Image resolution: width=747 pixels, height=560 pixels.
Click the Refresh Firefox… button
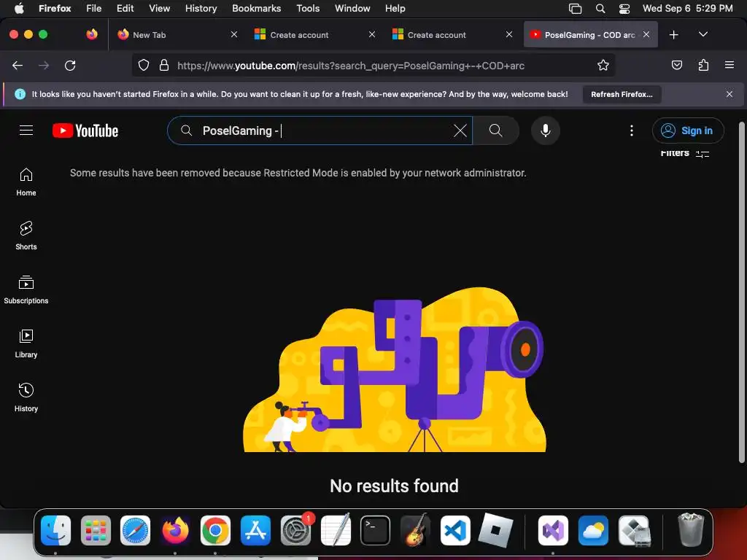coord(622,94)
